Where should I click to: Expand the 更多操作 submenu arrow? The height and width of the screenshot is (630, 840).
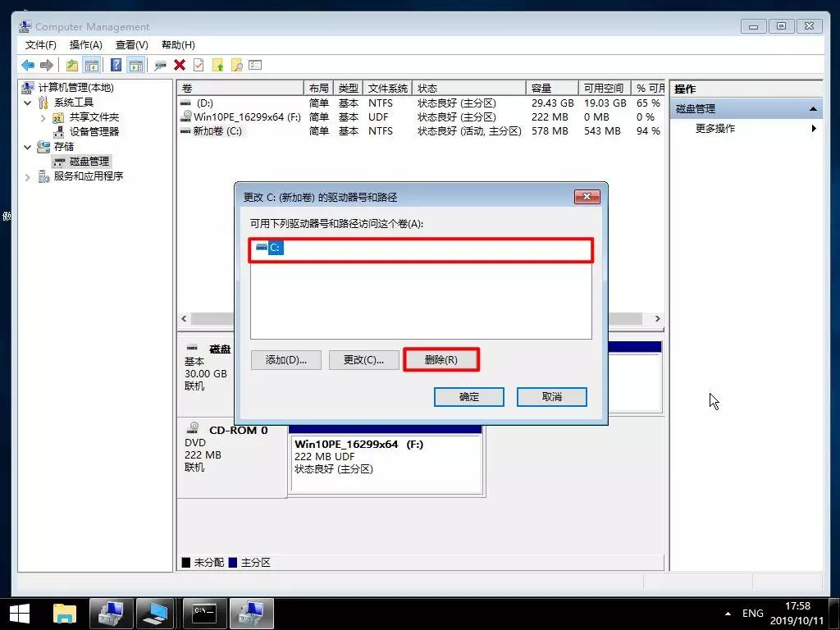pyautogui.click(x=814, y=129)
